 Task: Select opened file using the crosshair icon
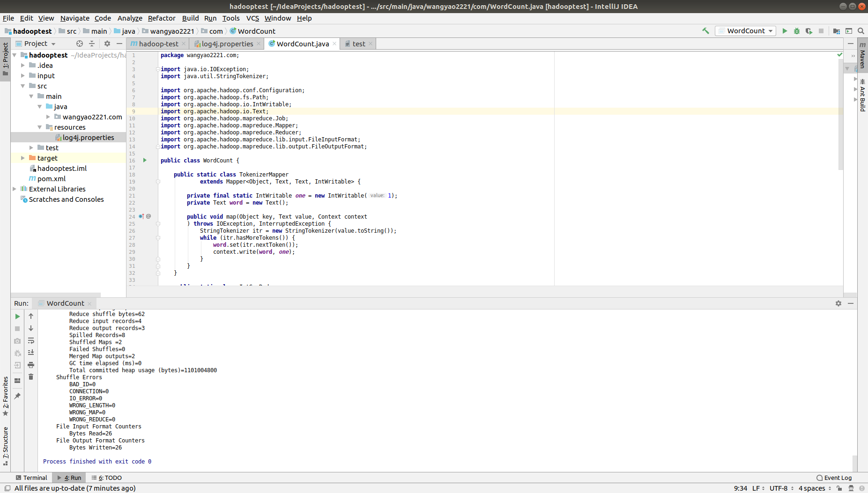point(79,43)
